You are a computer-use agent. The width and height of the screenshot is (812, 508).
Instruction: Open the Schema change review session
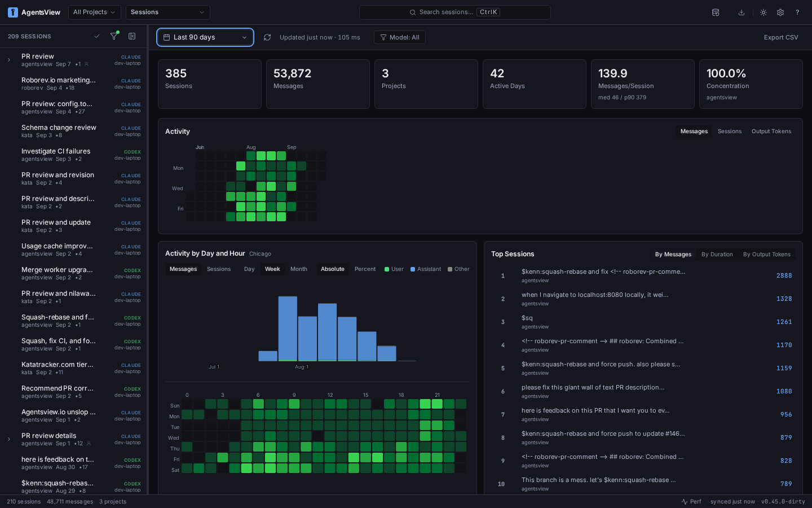point(74,131)
